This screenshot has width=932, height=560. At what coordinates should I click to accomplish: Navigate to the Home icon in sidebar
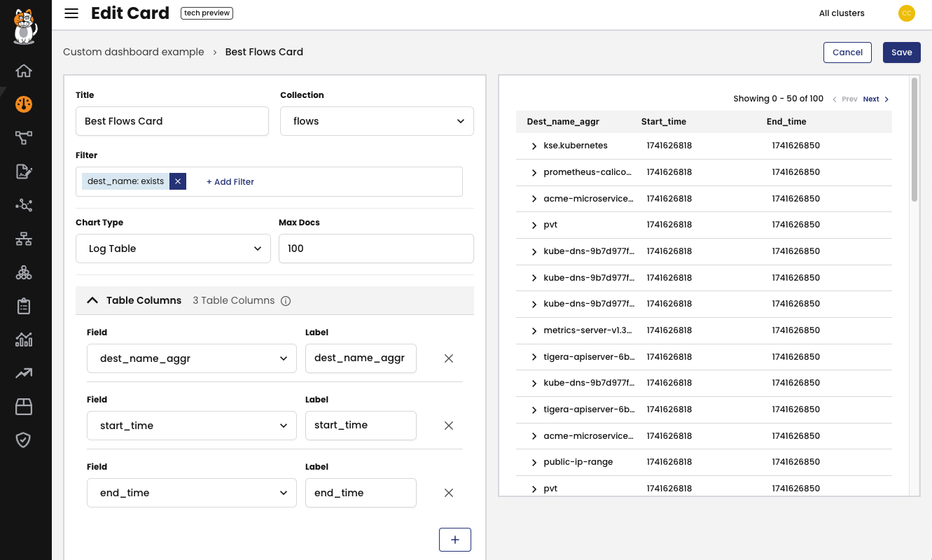pyautogui.click(x=24, y=71)
